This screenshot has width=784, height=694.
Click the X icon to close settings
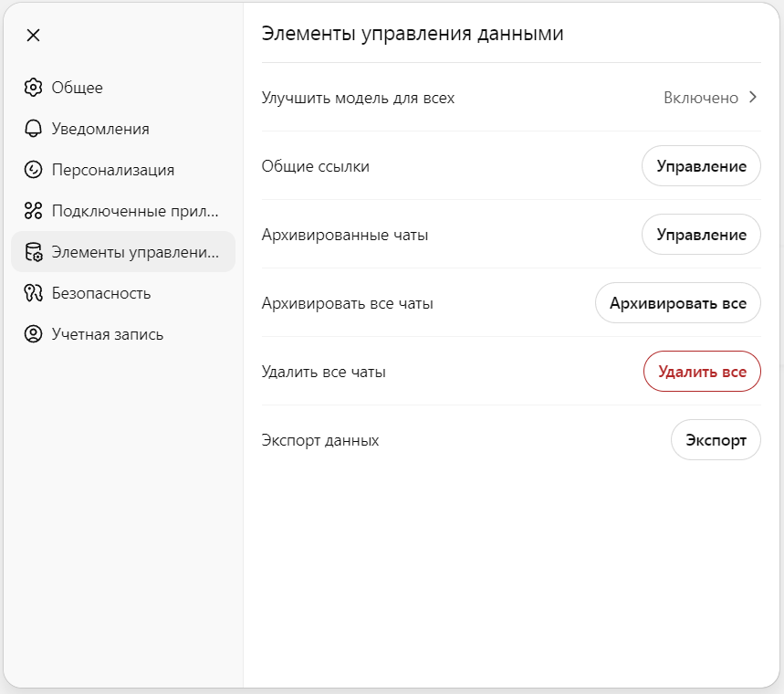33,35
